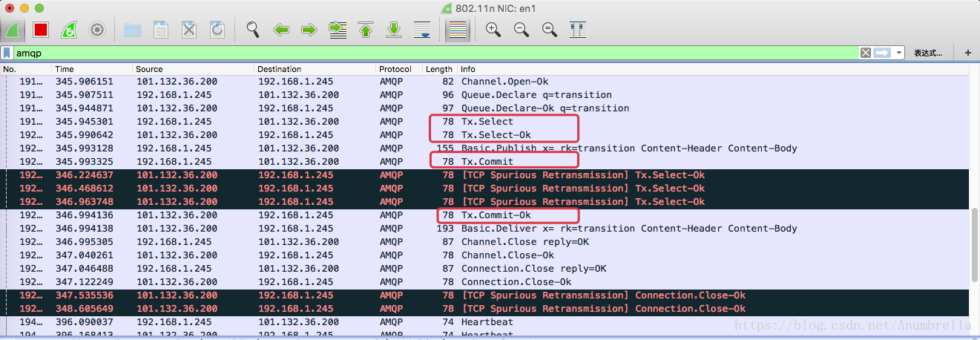This screenshot has height=340, width=980.
Task: Stop the running capture (red square)
Action: click(41, 30)
